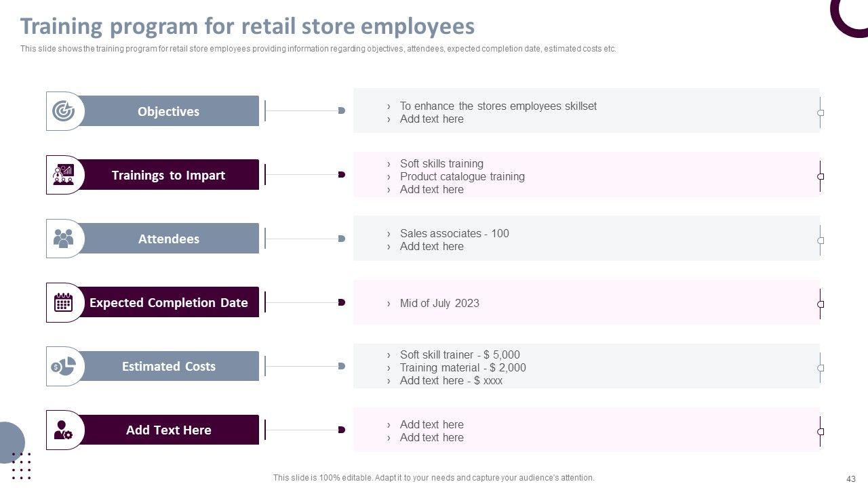Click the Soft skill trainer cost line
Viewport: 868px width, 488px height.
pos(460,354)
